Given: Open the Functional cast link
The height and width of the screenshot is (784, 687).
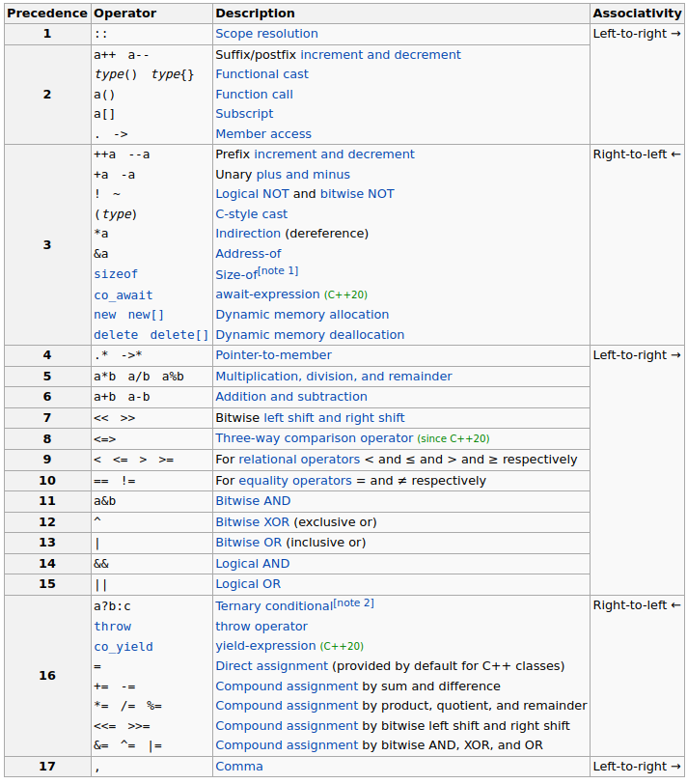Looking at the screenshot, I should [261, 74].
